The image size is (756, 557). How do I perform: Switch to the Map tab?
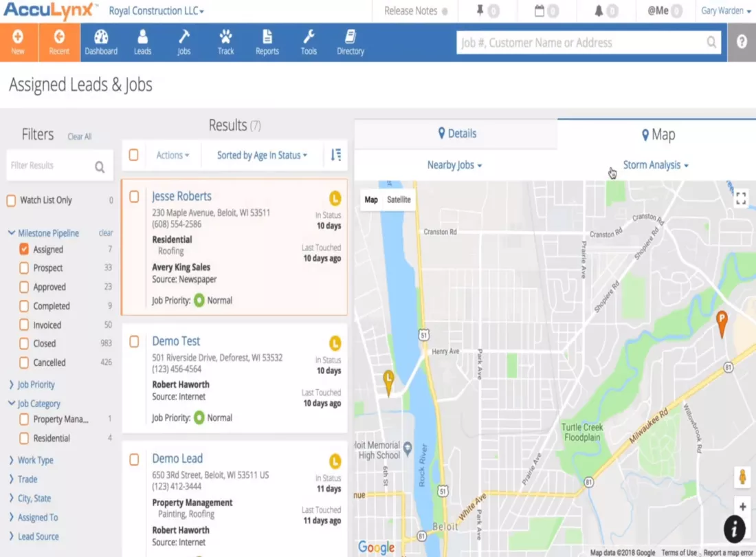click(x=657, y=135)
